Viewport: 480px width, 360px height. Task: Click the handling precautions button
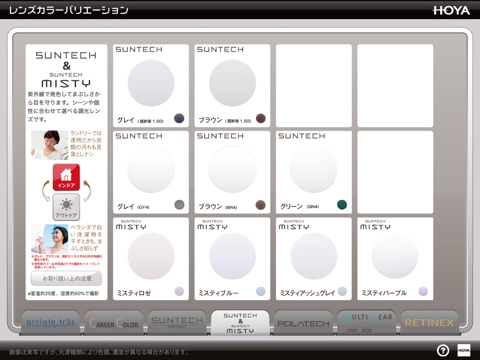coord(66,278)
